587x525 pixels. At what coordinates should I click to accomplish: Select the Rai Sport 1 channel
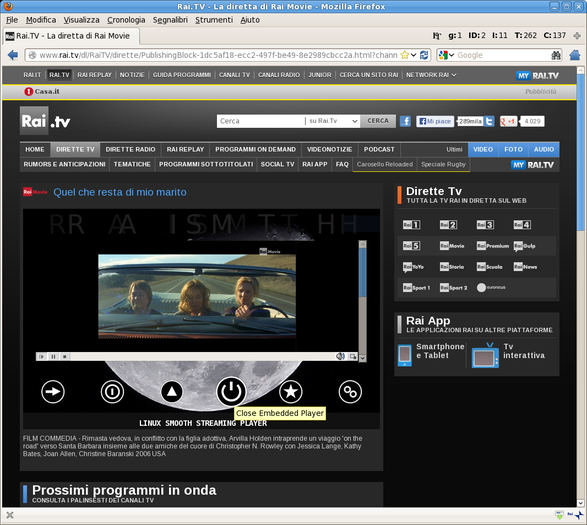coord(416,288)
